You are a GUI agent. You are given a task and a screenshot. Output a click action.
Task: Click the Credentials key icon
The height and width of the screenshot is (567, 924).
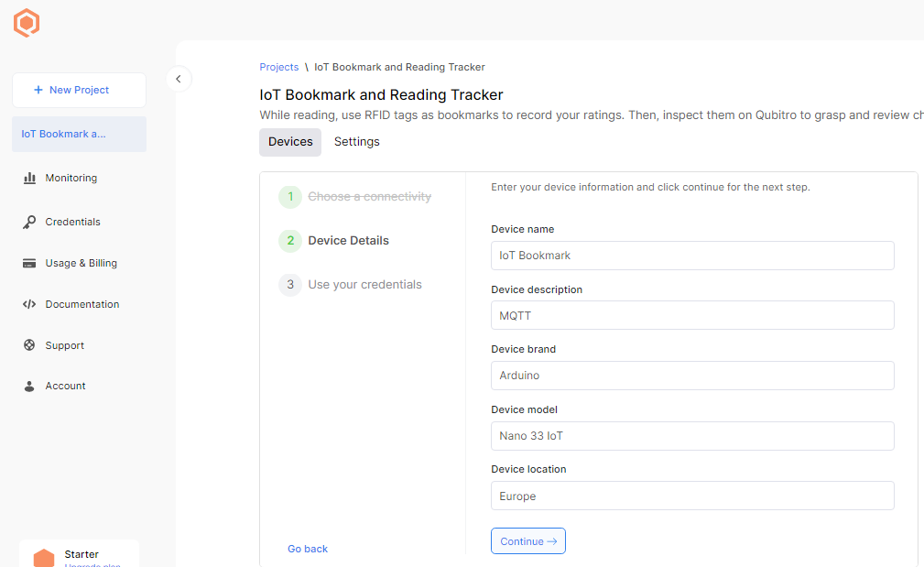click(29, 222)
